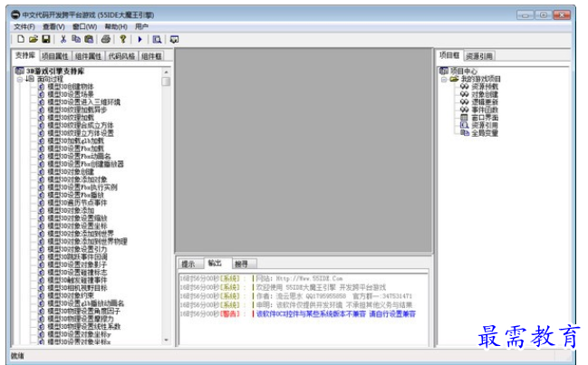Click the Paste toolbar icon
This screenshot has width=588, height=365.
pyautogui.click(x=89, y=39)
